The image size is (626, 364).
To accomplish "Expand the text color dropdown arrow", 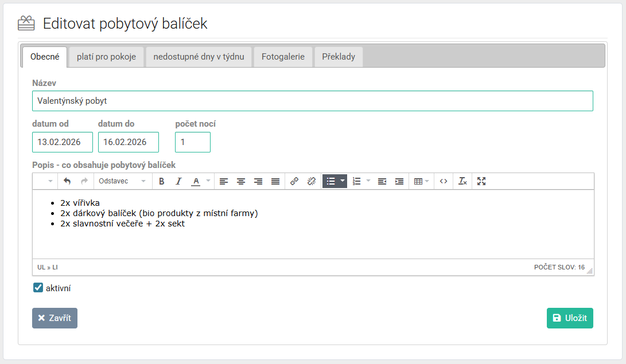I will point(208,181).
